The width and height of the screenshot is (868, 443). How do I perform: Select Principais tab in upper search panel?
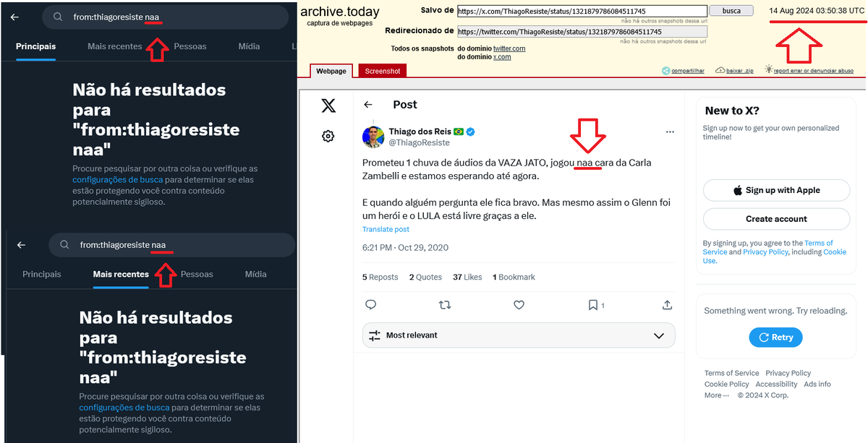point(36,46)
